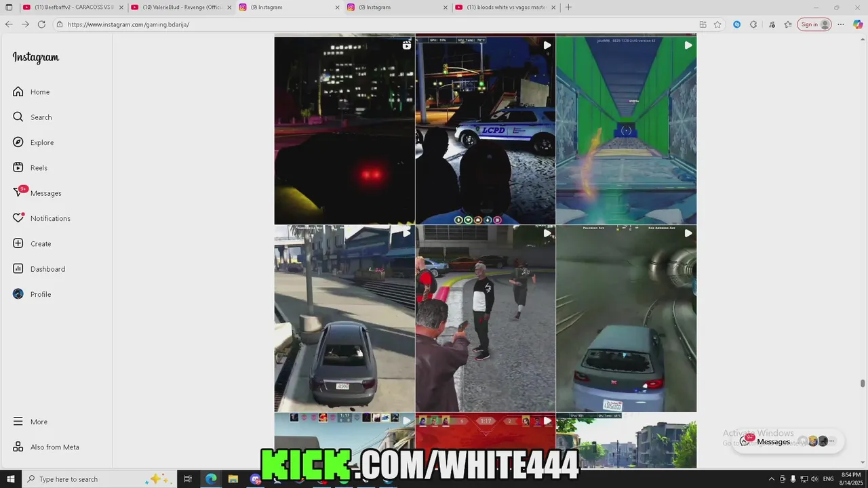Open Dashboard in Instagram sidebar
This screenshot has height=488, width=868.
pos(39,269)
